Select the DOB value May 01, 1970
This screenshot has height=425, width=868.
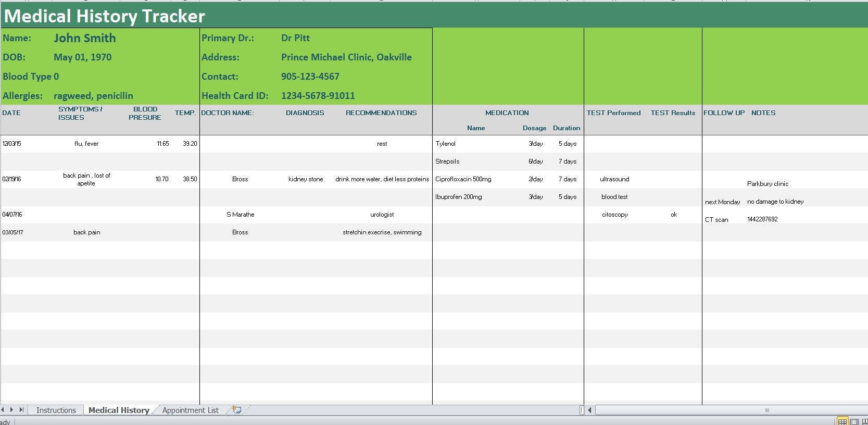click(x=82, y=57)
